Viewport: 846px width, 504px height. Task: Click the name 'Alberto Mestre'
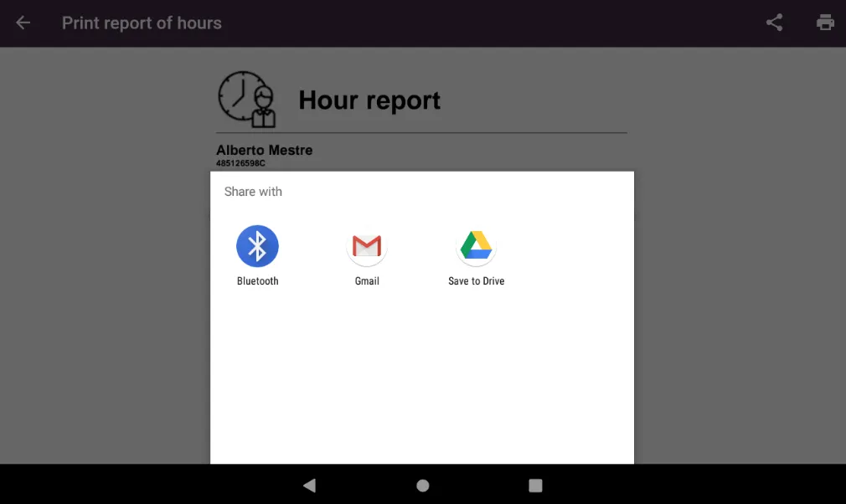click(x=265, y=150)
